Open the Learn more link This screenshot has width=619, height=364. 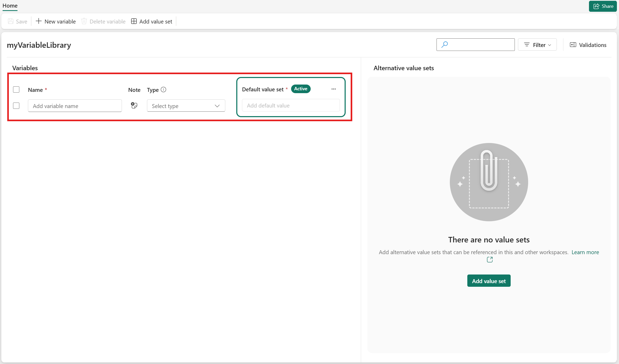[585, 252]
